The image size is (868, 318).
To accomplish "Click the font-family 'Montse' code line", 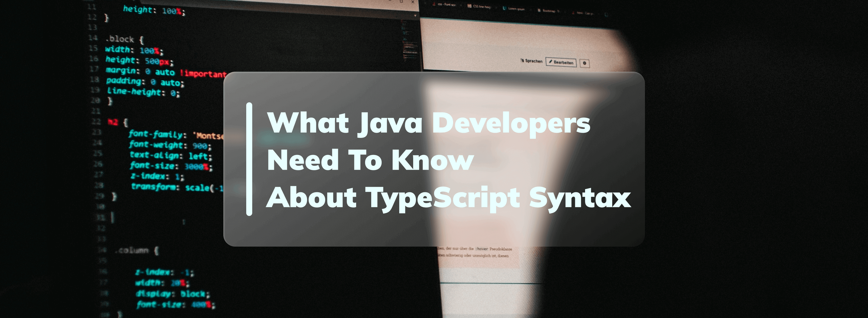I will [x=176, y=135].
